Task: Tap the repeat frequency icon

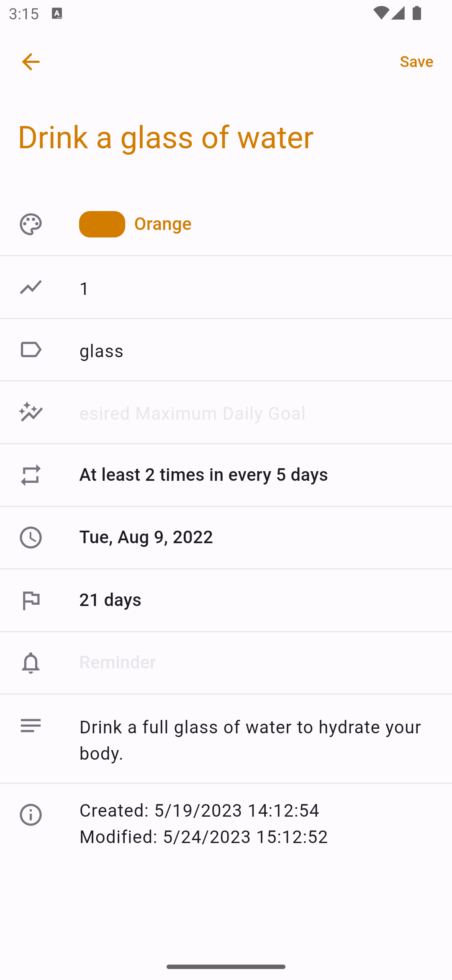Action: pyautogui.click(x=31, y=475)
